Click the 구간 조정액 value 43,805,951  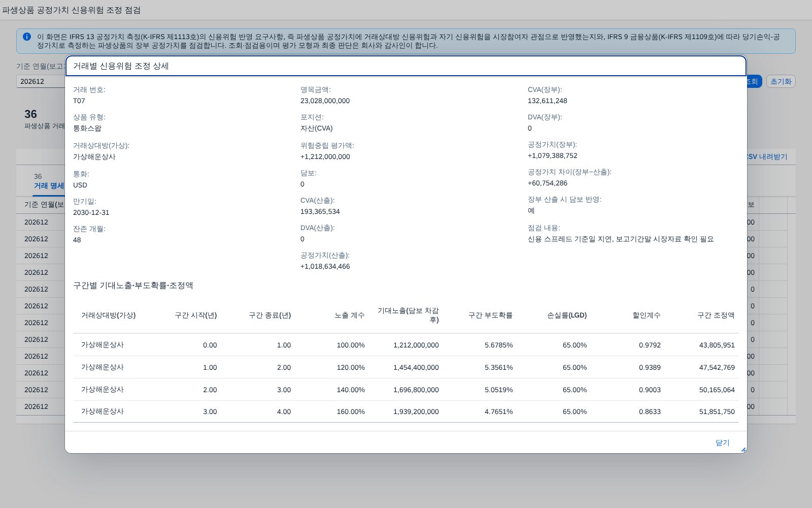point(717,345)
